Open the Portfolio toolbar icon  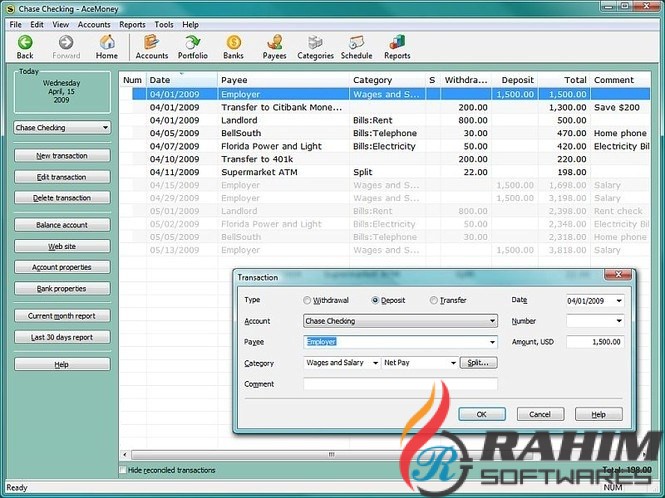tap(193, 47)
